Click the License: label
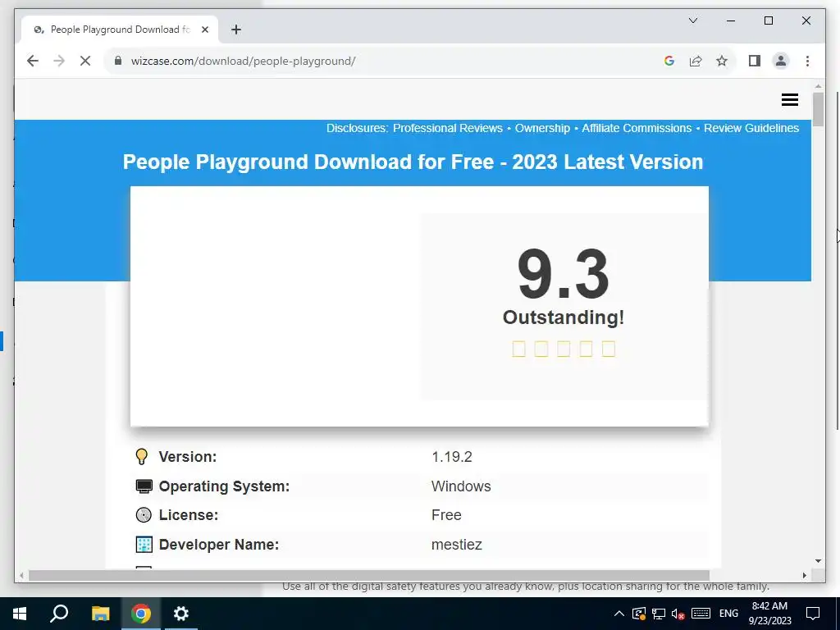The width and height of the screenshot is (840, 630). pos(189,515)
